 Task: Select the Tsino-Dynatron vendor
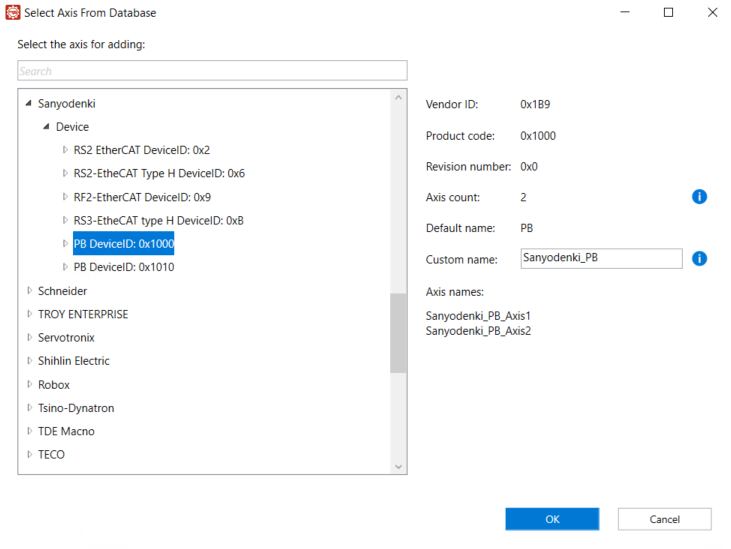click(76, 408)
